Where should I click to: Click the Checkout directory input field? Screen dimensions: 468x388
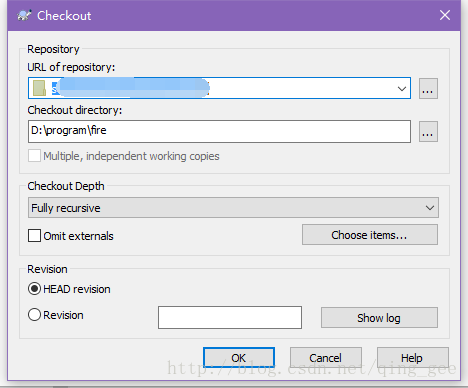tap(219, 131)
